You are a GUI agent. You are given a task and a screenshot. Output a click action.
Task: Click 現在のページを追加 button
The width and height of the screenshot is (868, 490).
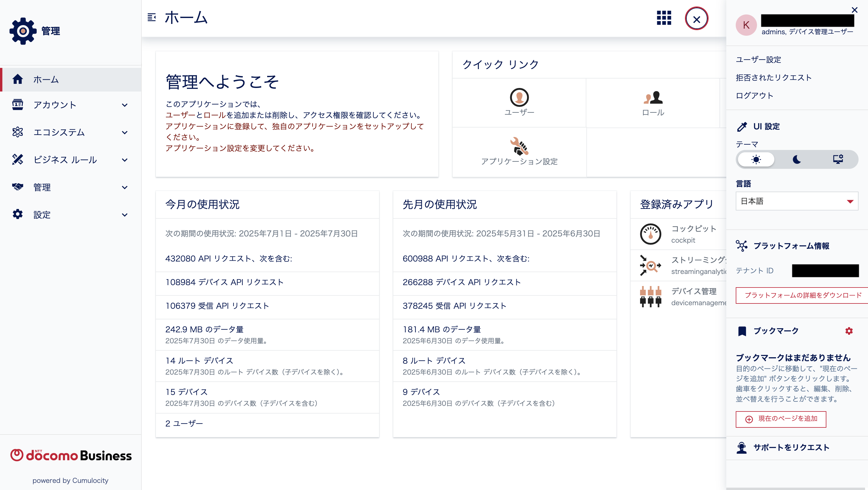coord(781,419)
